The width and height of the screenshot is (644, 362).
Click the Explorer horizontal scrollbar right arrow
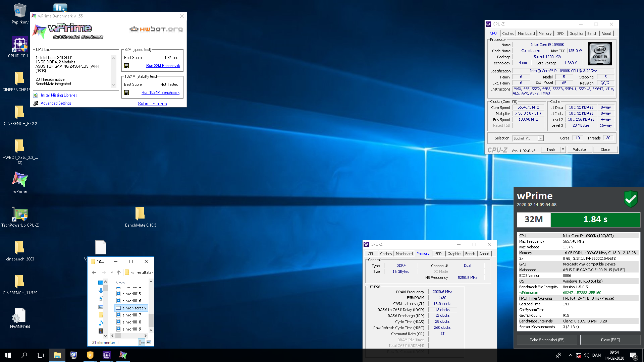click(x=145, y=336)
